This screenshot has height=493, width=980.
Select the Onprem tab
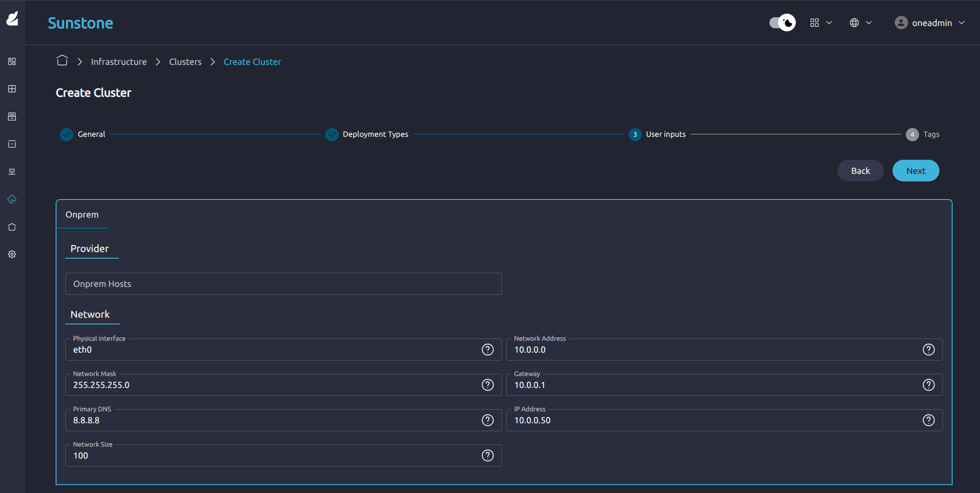point(82,215)
